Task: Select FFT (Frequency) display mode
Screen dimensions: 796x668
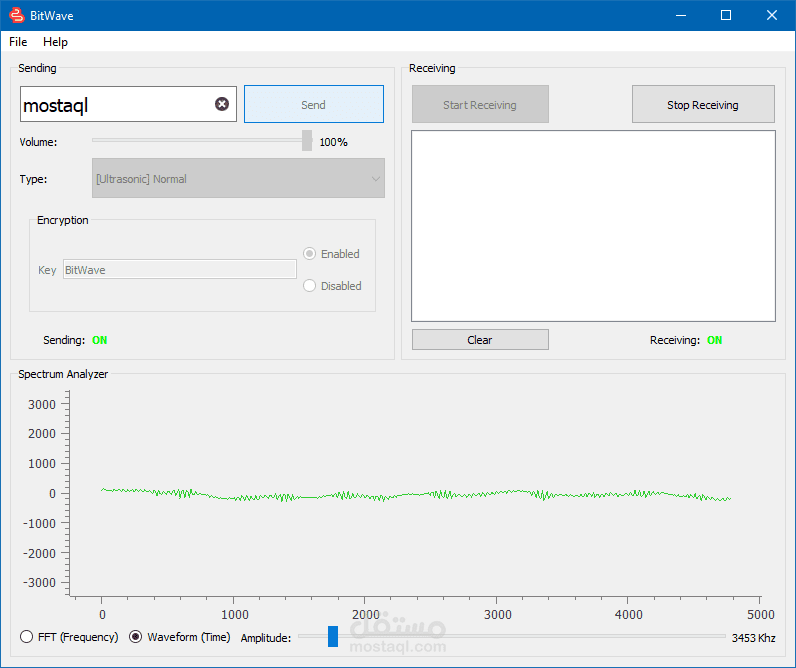Action: tap(26, 637)
